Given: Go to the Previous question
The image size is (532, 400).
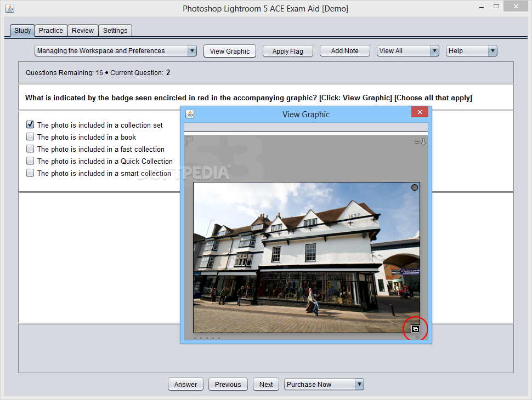Looking at the screenshot, I should click(228, 385).
